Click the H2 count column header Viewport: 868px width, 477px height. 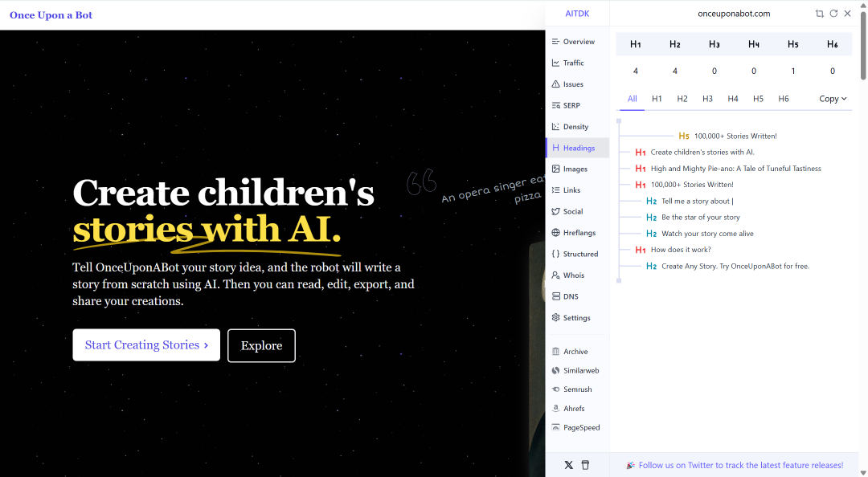[675, 44]
